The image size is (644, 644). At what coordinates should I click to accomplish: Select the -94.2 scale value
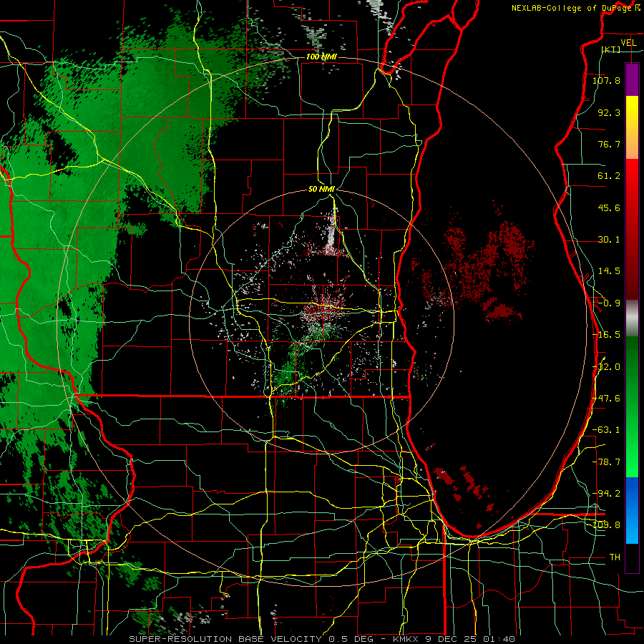click(607, 494)
